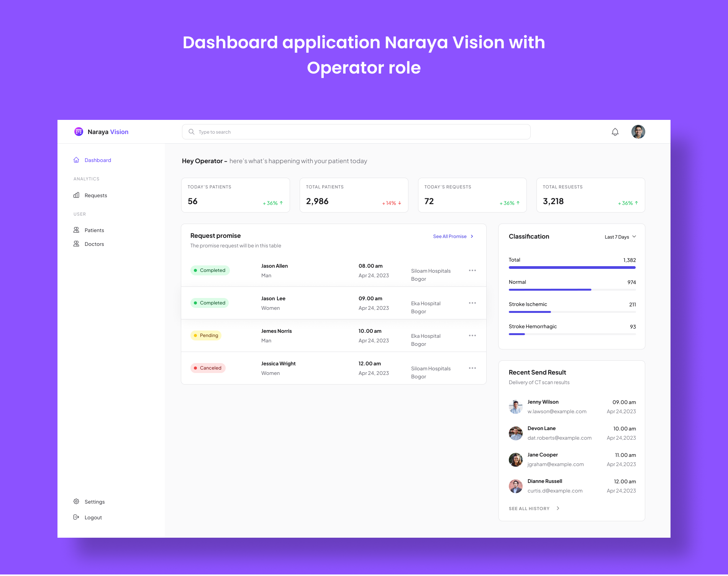Click See All Promise chevron arrow
728x576 pixels.
pyautogui.click(x=472, y=236)
